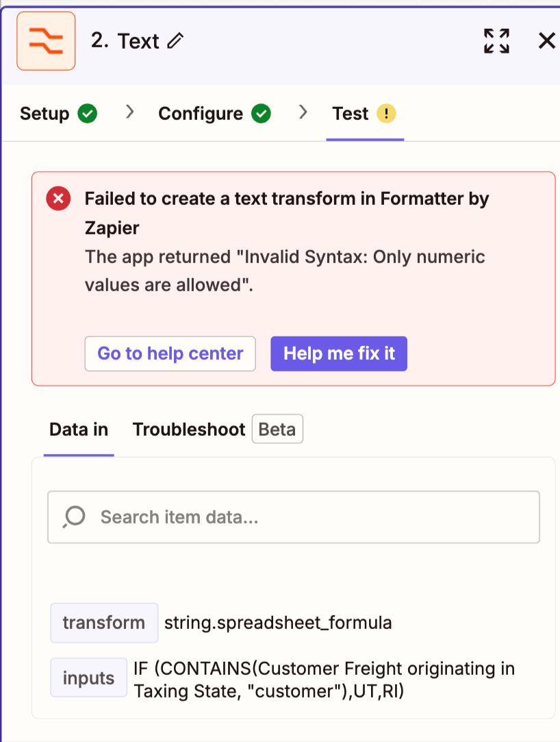Open the Setup tab
The image size is (560, 742).
click(59, 114)
